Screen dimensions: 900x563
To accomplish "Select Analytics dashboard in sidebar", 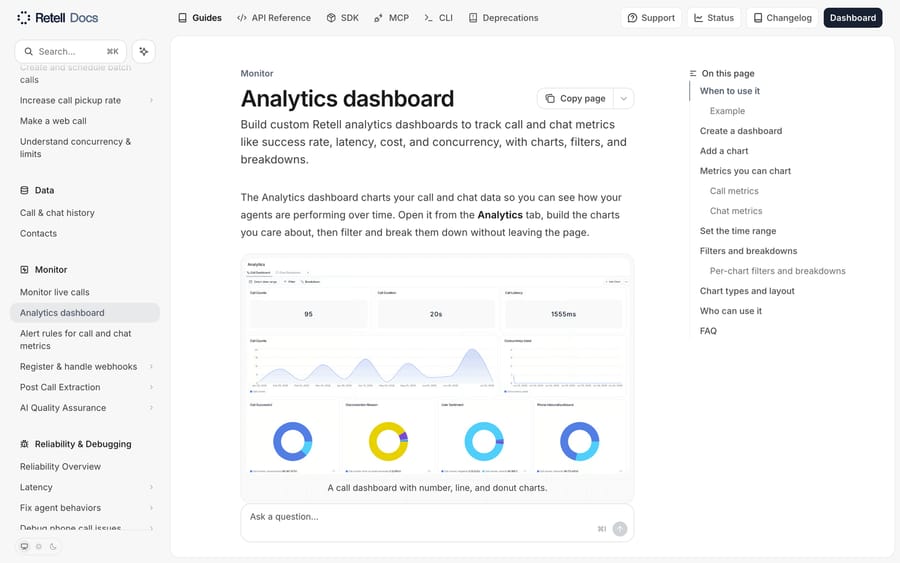I will tap(85, 313).
